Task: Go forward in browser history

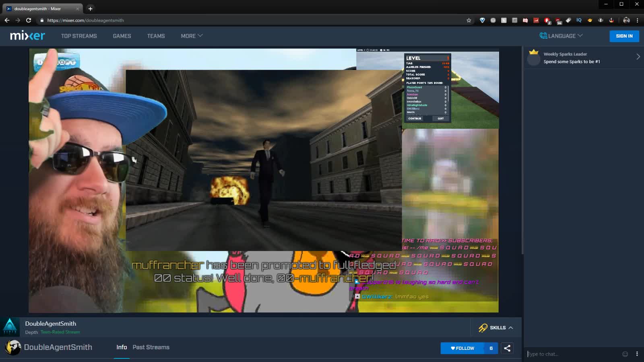Action: tap(18, 20)
